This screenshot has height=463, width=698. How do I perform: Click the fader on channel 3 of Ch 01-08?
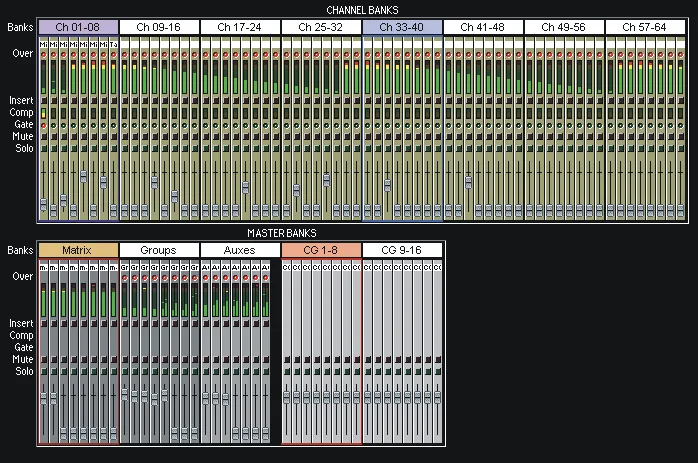(64, 200)
